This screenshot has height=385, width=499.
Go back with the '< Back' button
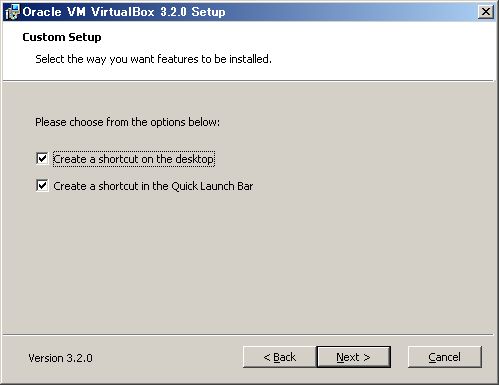tap(279, 357)
